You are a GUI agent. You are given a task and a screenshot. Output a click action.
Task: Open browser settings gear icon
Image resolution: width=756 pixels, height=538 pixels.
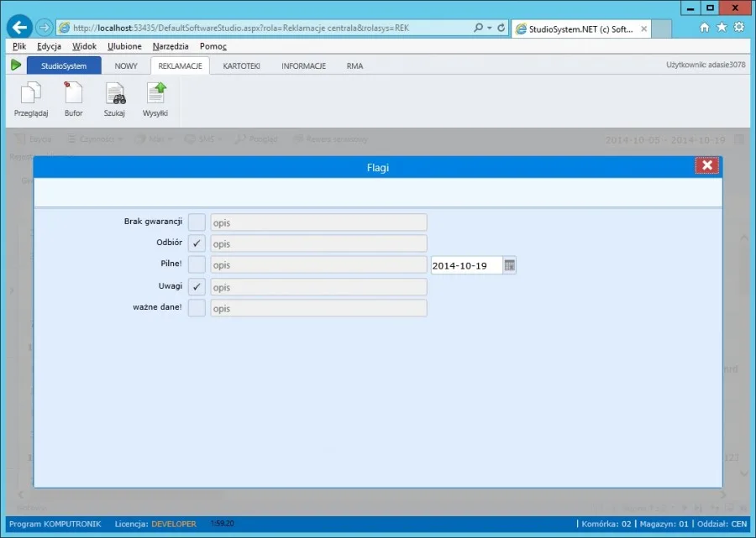coord(738,27)
